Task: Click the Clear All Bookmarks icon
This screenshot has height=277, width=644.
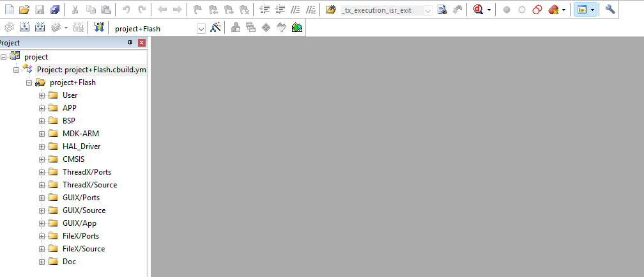Action: tap(244, 10)
